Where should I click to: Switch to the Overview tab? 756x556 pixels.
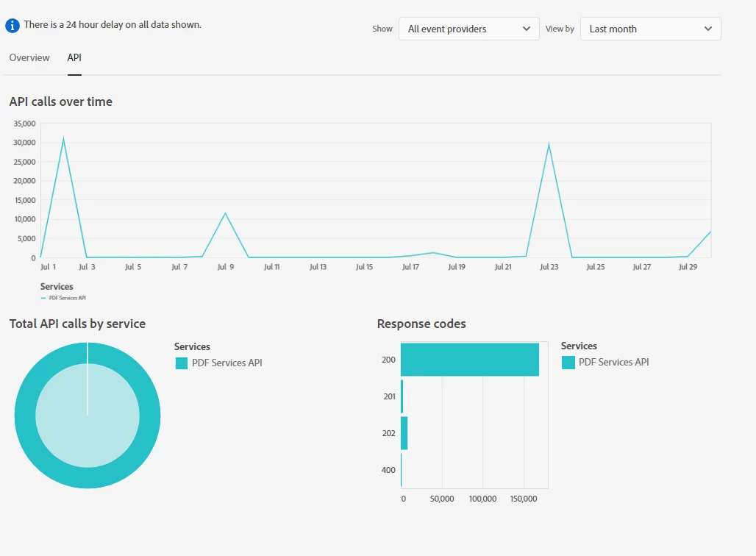29,57
